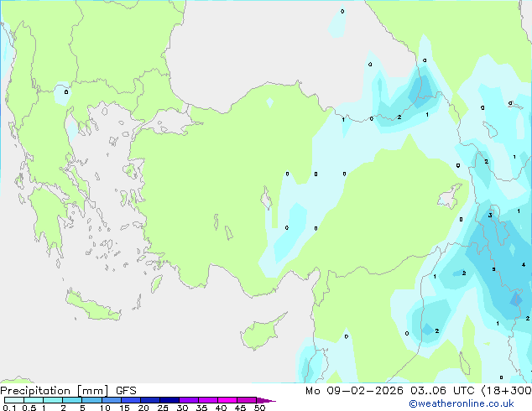Click the 'Precipitation [mm] GFS' title text
The height and width of the screenshot is (411, 532).
click(68, 391)
